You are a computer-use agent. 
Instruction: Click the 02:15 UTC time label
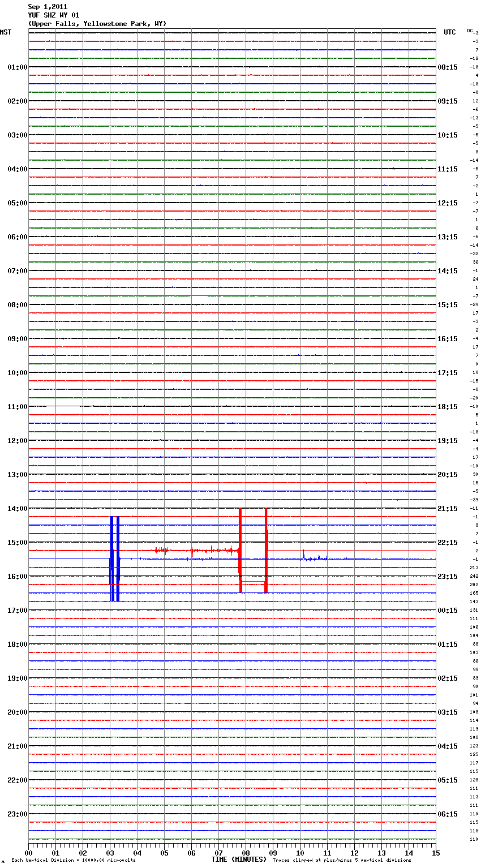(x=448, y=678)
